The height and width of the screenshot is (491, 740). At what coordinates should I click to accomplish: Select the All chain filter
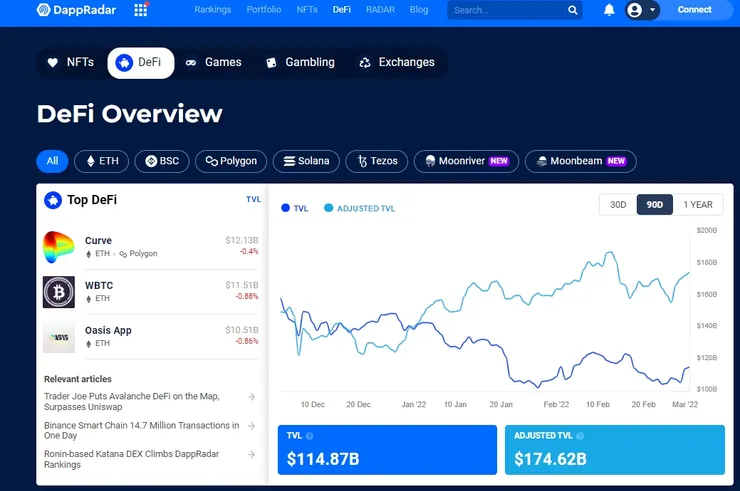point(52,161)
